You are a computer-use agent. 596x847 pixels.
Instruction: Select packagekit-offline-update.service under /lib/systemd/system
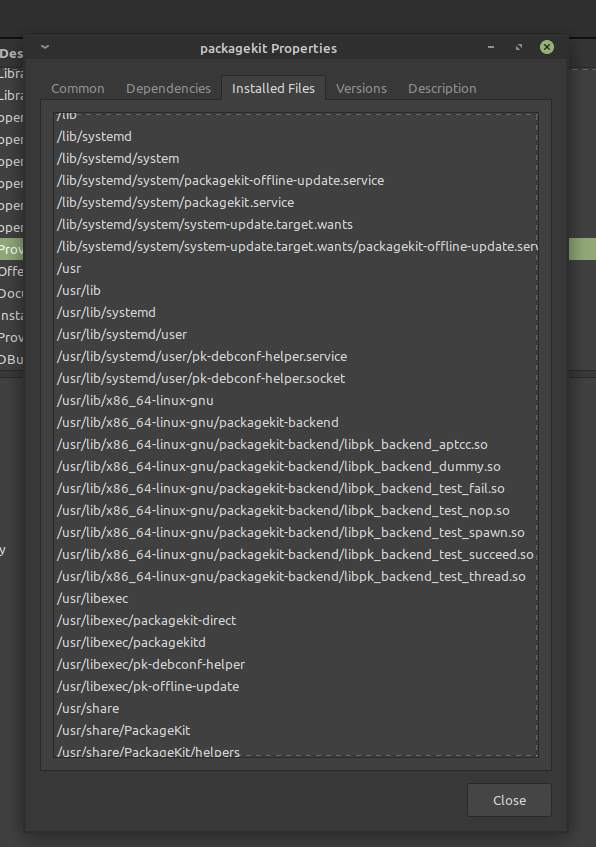pos(296,180)
